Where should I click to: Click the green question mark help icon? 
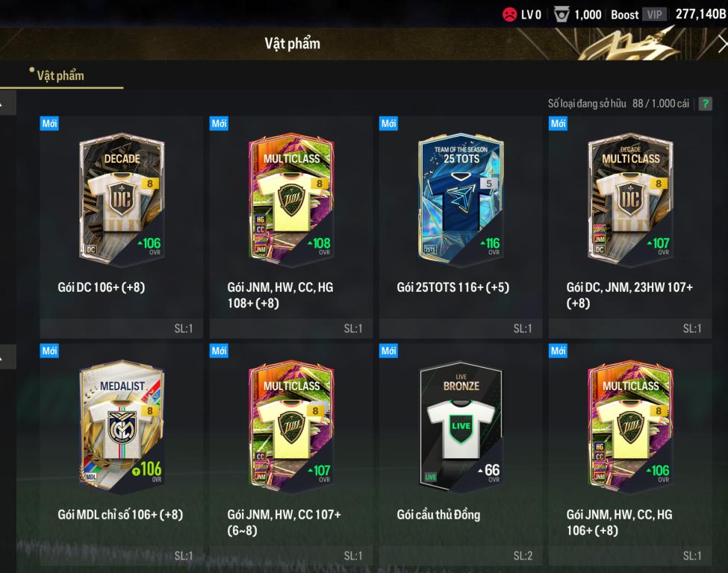(x=706, y=104)
